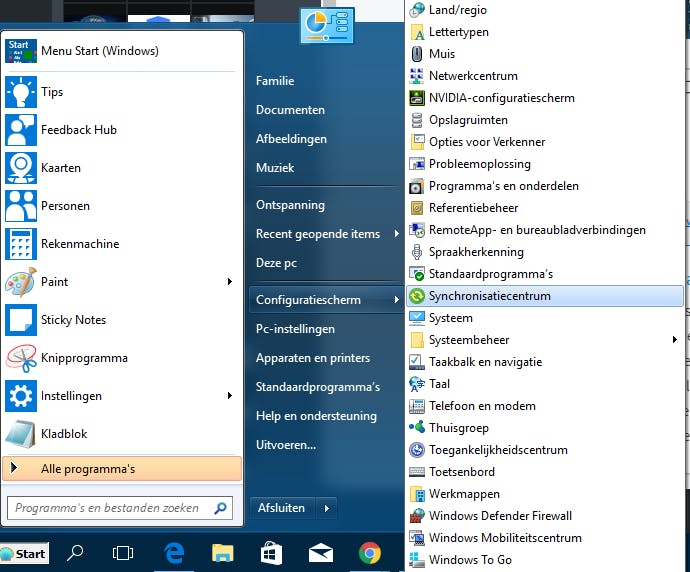Viewport: 690px width, 572px height.
Task: Open the Afsluiten options arrow
Action: coord(327,508)
